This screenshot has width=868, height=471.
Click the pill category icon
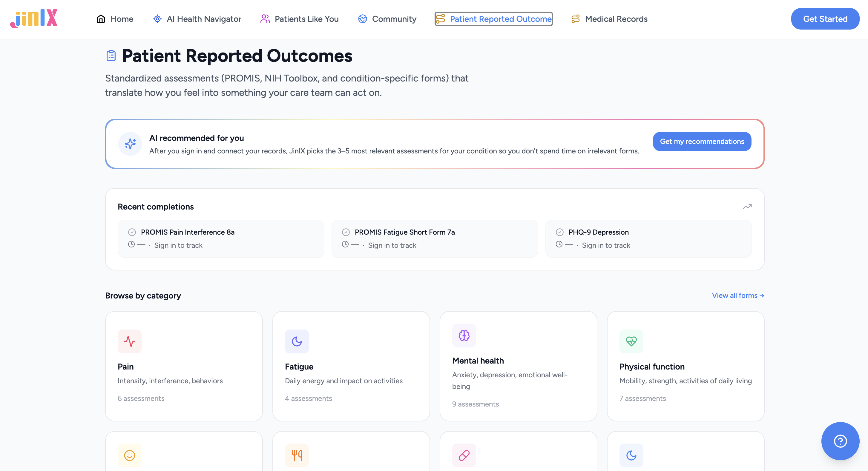click(x=464, y=455)
